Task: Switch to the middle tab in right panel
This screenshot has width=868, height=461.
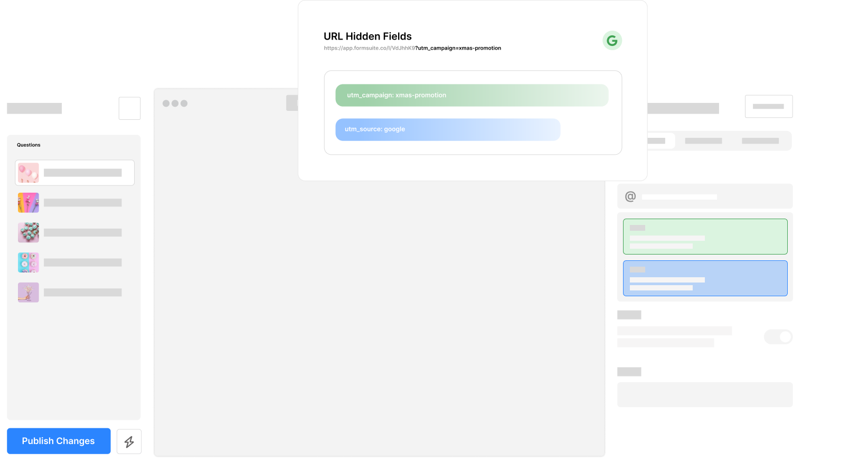Action: pos(703,141)
